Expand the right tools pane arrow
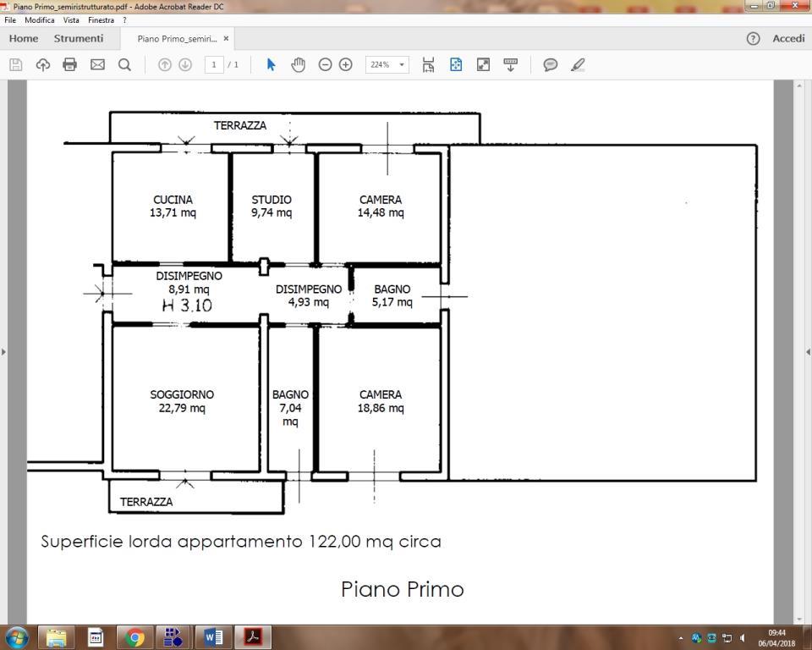Screen dimensions: 812x650 point(808,351)
